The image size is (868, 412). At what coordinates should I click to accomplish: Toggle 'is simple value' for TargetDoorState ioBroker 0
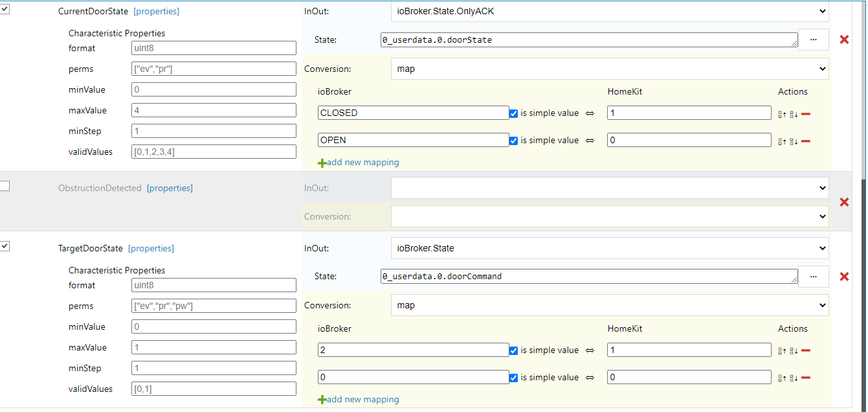click(x=513, y=378)
